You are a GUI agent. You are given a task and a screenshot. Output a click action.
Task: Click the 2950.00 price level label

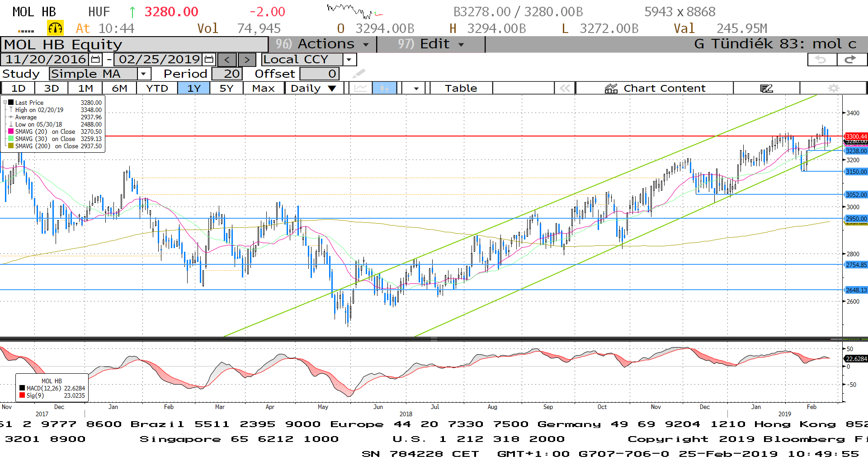tap(856, 219)
